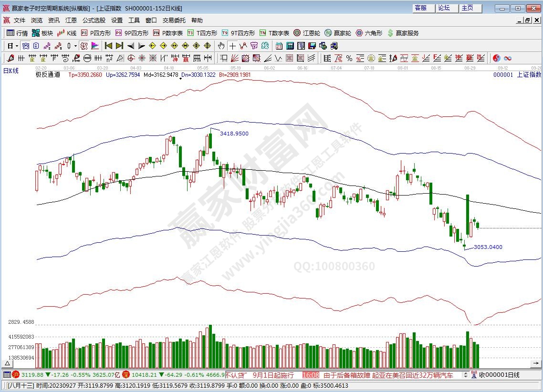Expand the 日 period dropdown arrow
Image resolution: width=543 pixels, height=392 pixels.
(x=17, y=46)
